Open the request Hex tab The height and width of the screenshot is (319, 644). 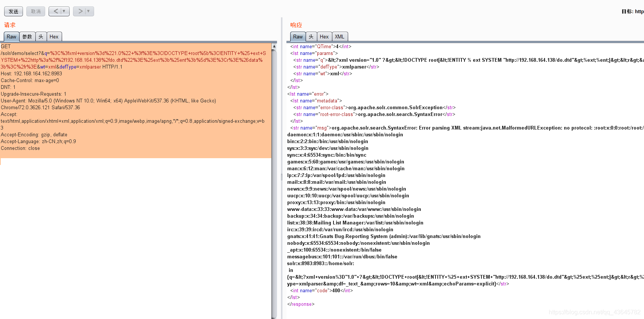point(54,37)
